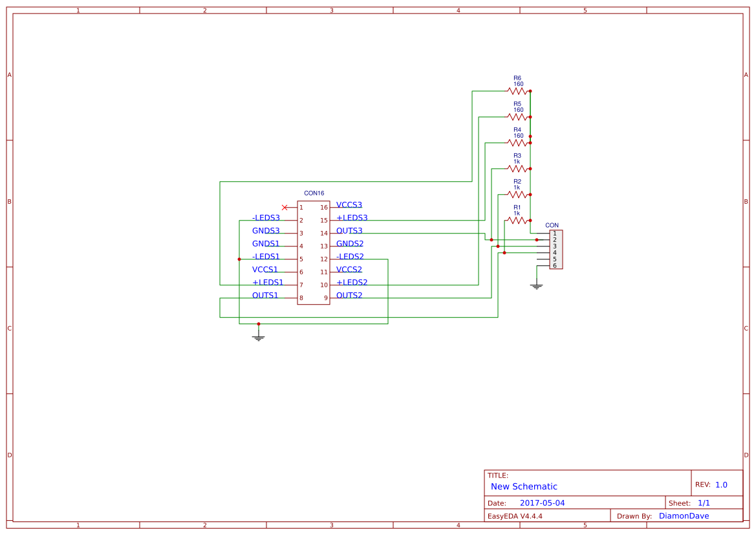Click resistor R2 symbol
The width and height of the screenshot is (756, 535).
[x=517, y=194]
